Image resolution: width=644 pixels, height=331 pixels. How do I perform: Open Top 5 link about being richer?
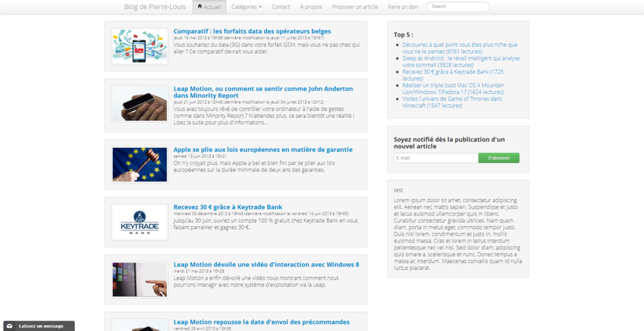point(460,48)
